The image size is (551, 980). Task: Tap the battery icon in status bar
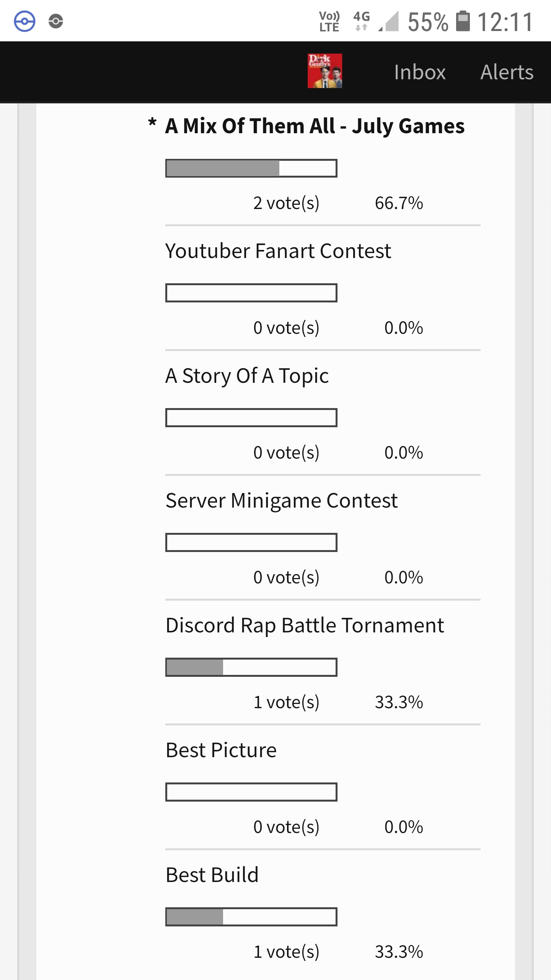tap(463, 21)
